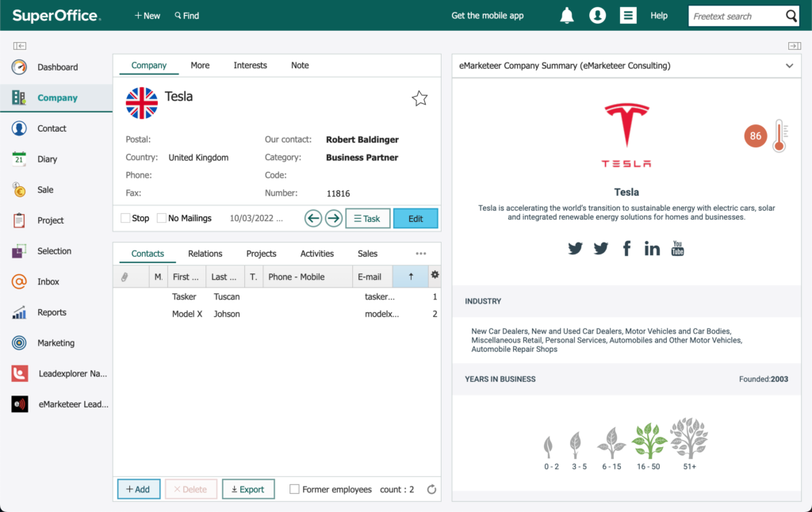The height and width of the screenshot is (512, 812).
Task: Click the freetext search magnifier icon
Action: [x=791, y=16]
